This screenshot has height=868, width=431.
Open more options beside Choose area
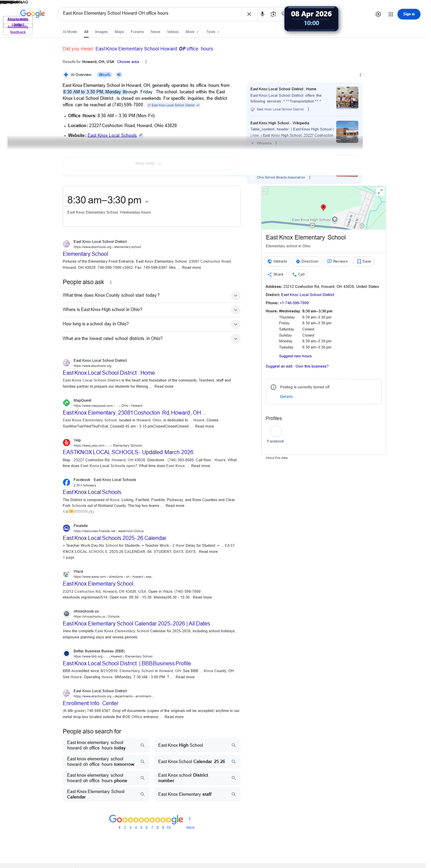pyautogui.click(x=146, y=62)
